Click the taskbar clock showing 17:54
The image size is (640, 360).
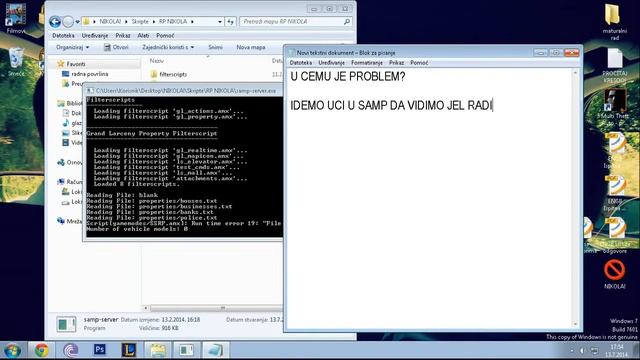[617, 351]
